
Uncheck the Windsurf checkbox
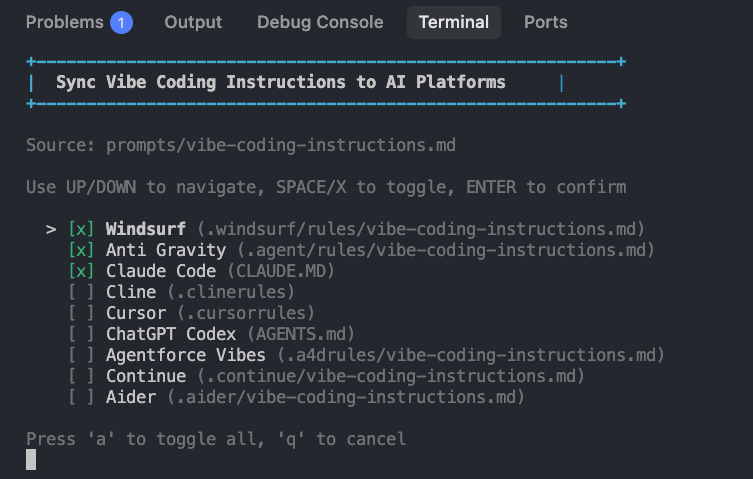81,229
